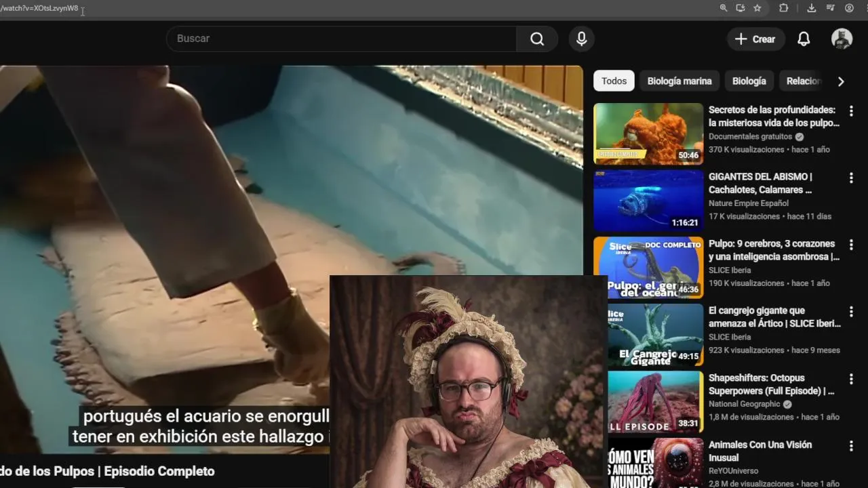Open the notifications bell

[x=804, y=39]
